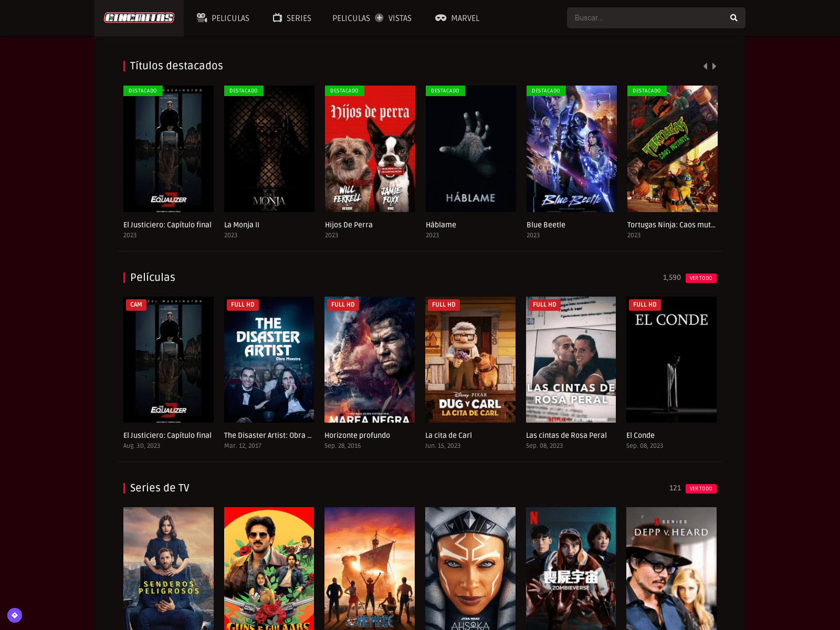Click the Horizonte profundo title link
840x630 pixels.
pos(357,435)
